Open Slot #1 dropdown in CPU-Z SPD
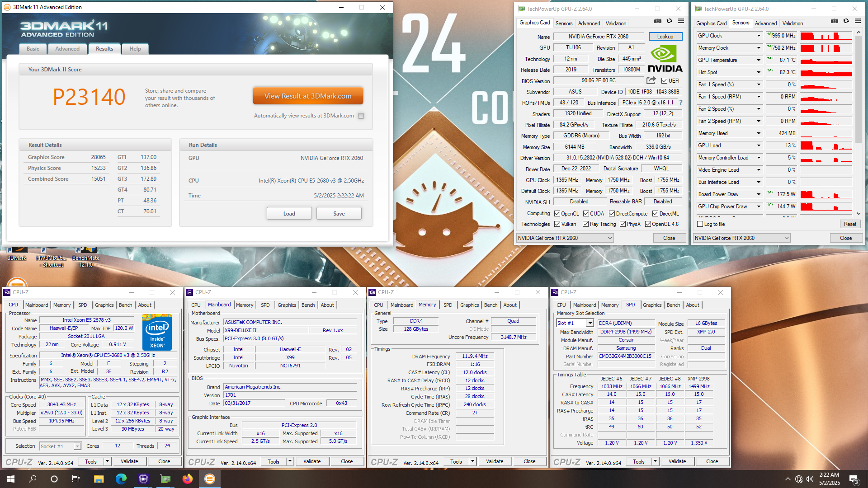The image size is (868, 488). pos(575,323)
